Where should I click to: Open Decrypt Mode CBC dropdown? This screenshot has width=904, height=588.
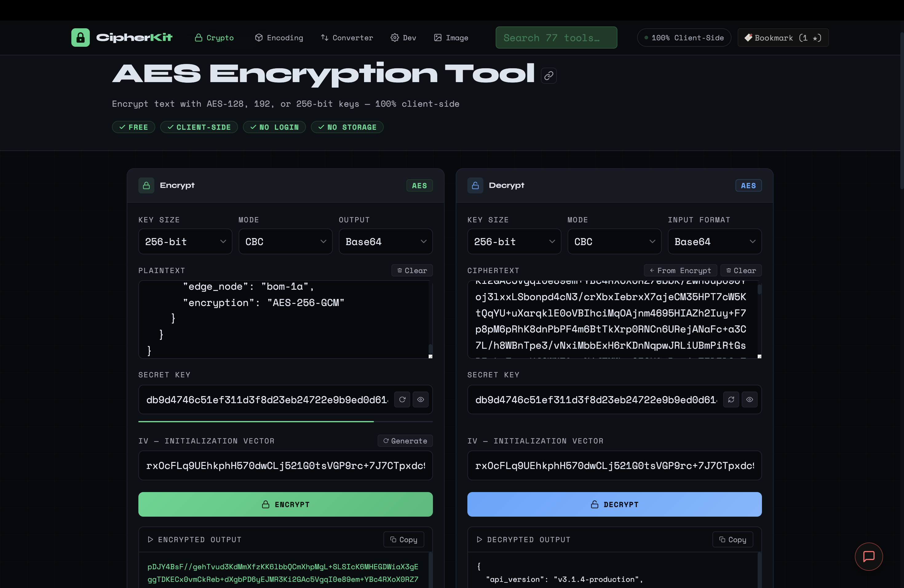pyautogui.click(x=614, y=242)
